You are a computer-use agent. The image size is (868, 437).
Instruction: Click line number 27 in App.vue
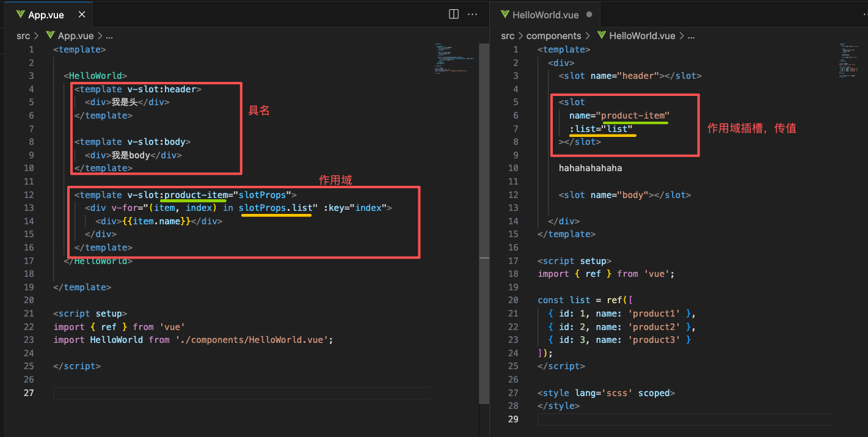coord(30,392)
